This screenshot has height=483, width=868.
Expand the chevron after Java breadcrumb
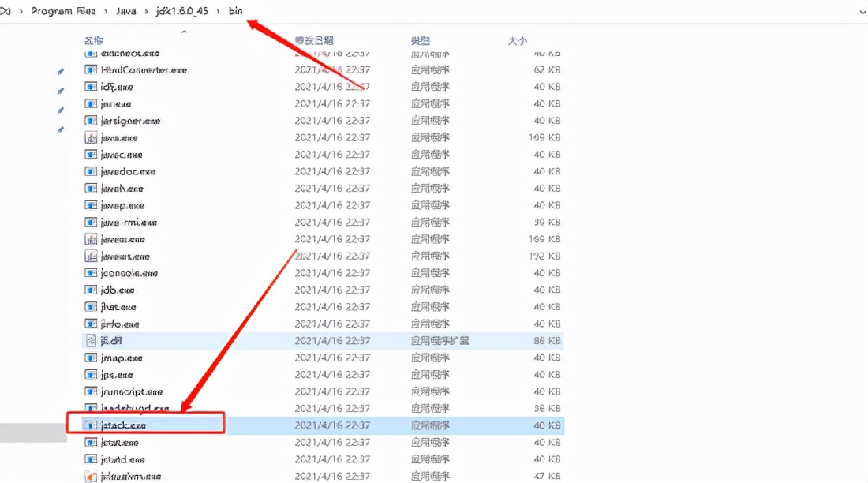(146, 11)
